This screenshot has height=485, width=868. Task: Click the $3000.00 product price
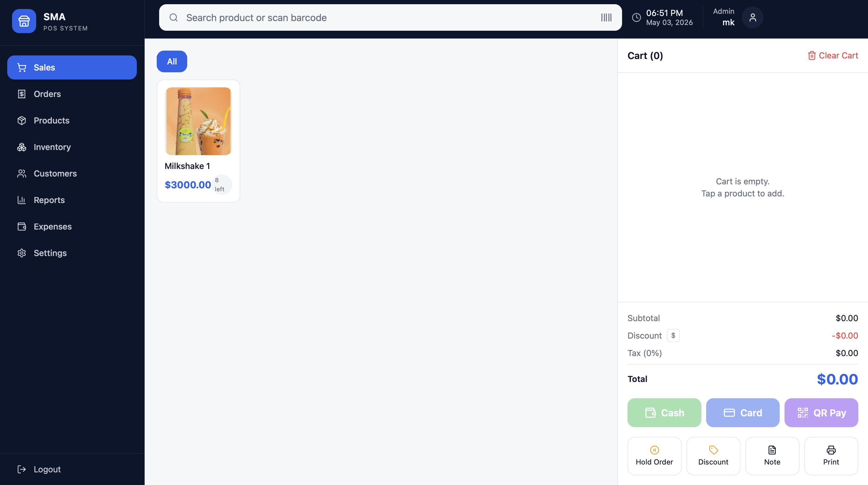point(188,185)
